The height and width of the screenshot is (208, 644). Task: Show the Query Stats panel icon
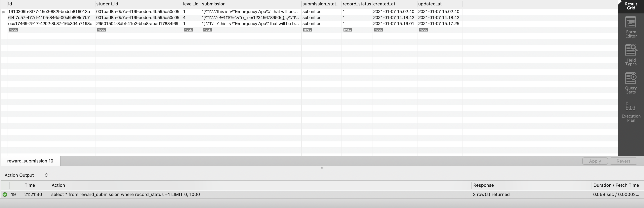[x=631, y=83]
